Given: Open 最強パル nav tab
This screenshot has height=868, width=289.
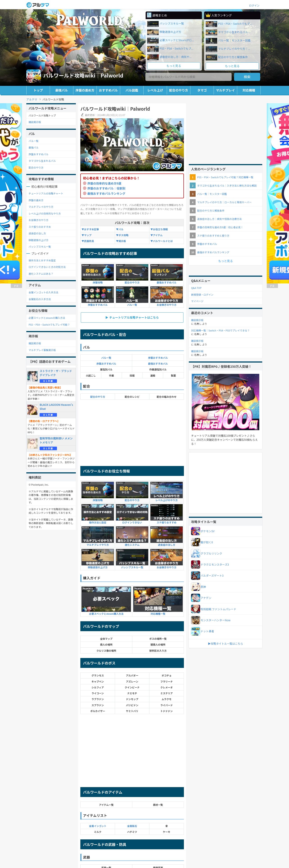Looking at the screenshot, I should 61,90.
